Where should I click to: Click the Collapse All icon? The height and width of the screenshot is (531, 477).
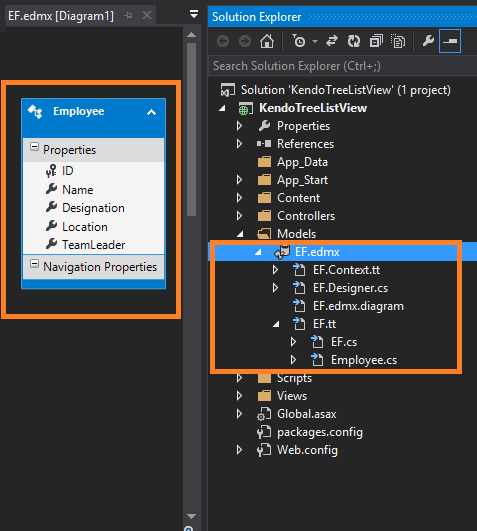(376, 41)
